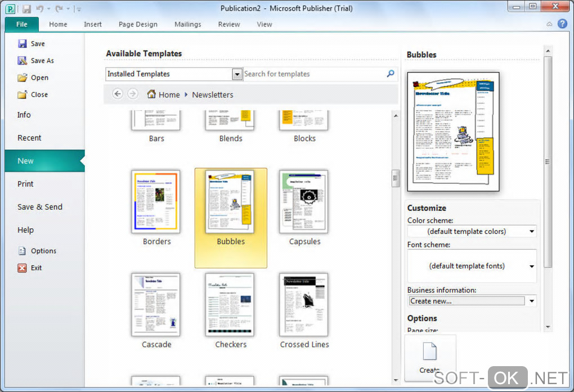Click the Save As icon in the sidebar

(23, 61)
